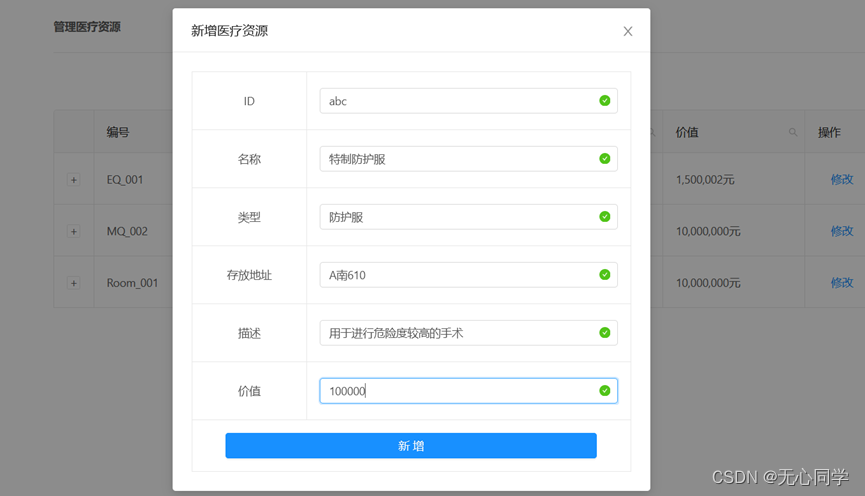Click 修改 link for 1,500,002元 row

842,179
